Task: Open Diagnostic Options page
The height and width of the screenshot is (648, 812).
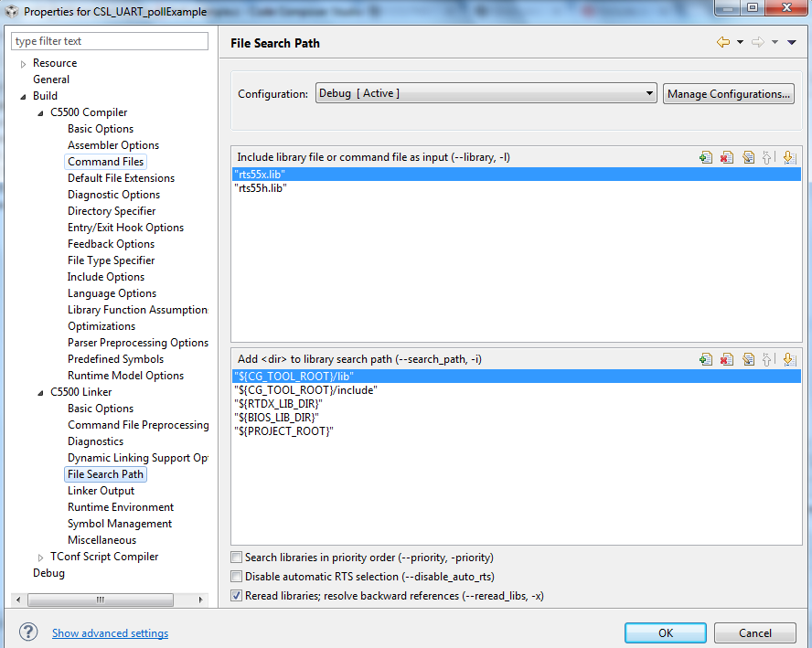Action: click(x=113, y=195)
